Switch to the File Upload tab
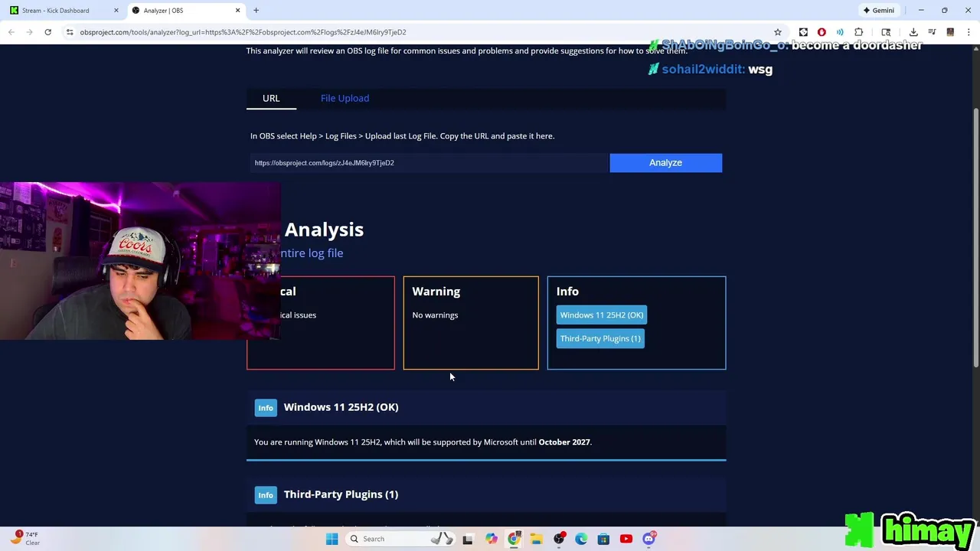 coord(345,98)
